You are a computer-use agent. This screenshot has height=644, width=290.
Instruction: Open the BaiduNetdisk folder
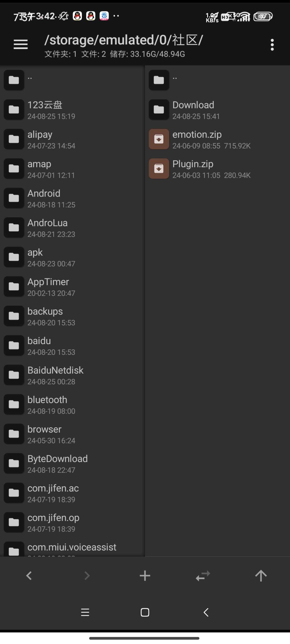[x=72, y=375]
